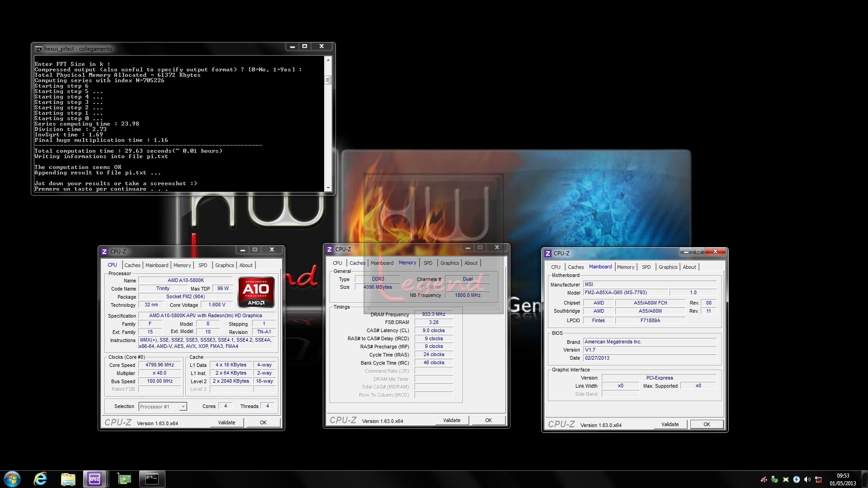
Task: Open About tab in the CPU window
Action: [246, 265]
